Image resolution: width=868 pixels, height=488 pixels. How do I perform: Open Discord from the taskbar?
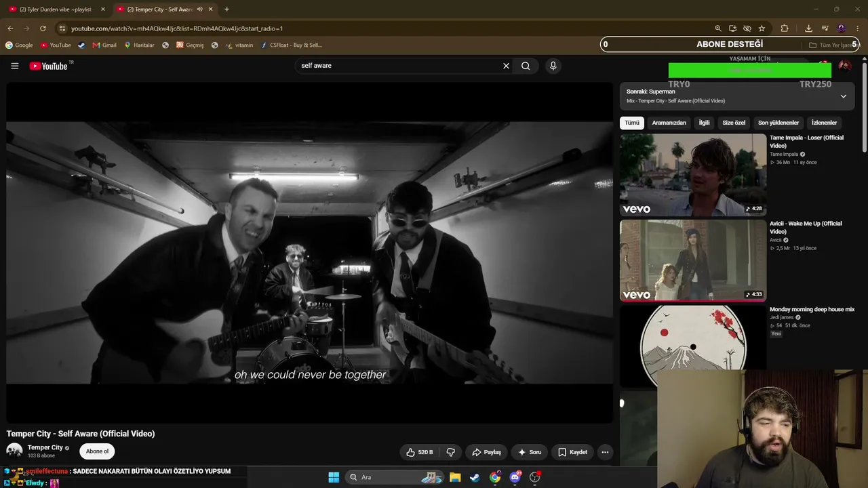(515, 477)
